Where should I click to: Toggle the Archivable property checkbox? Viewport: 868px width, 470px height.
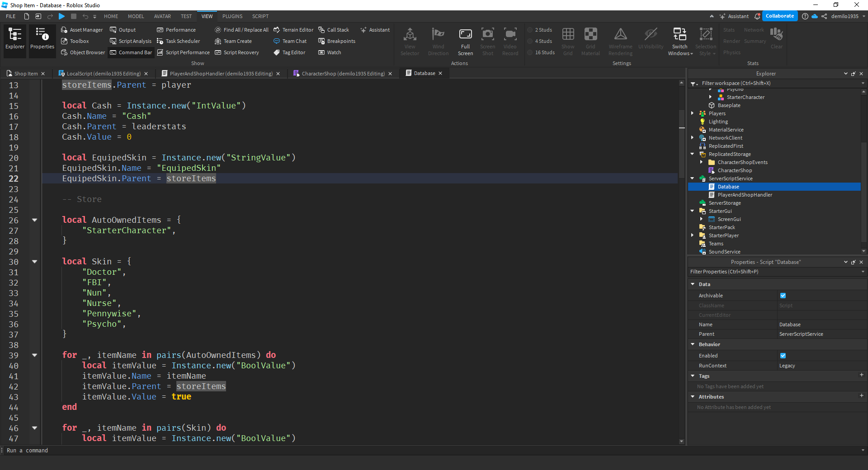(783, 296)
